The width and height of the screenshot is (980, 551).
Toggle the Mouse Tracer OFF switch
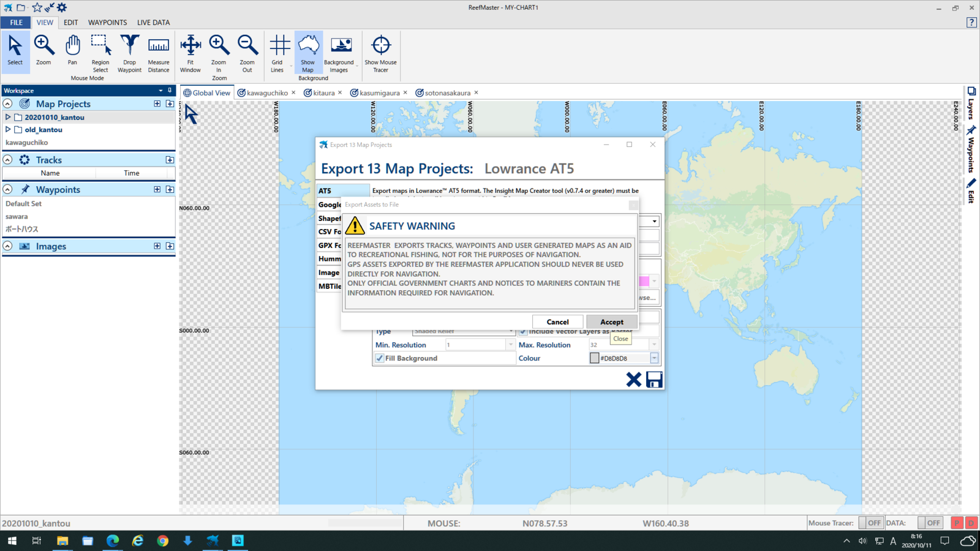tap(870, 523)
